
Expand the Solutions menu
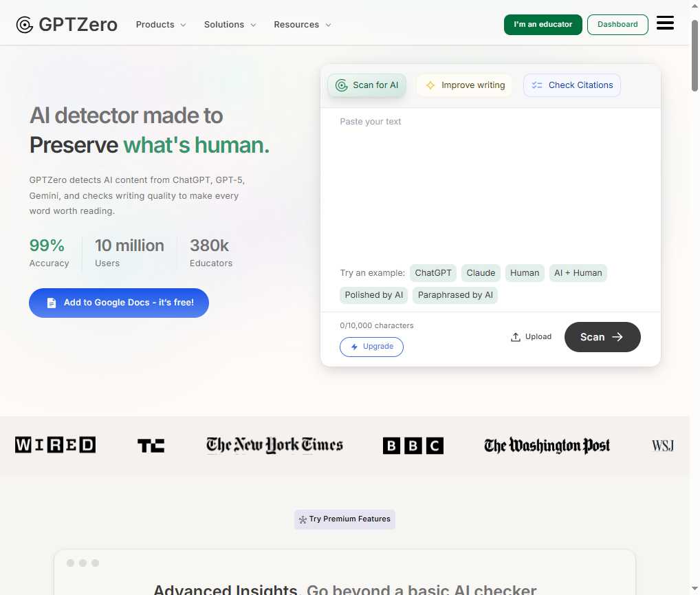229,24
